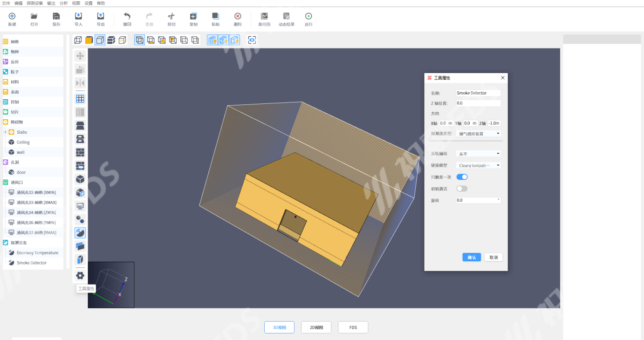Click the gear 工具属性 icon
Screen dimensions: 644x340
[x=80, y=275]
